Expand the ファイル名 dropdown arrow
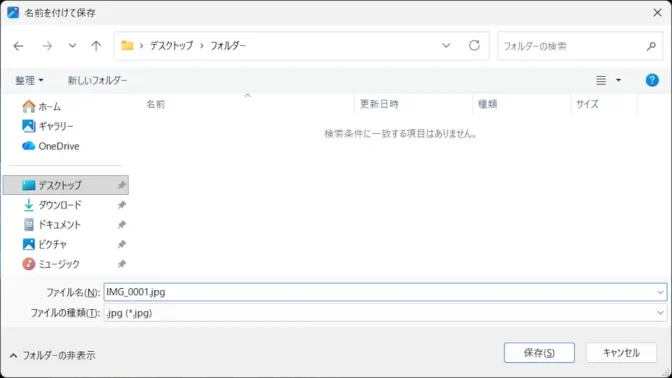Viewport: 672px width, 378px height. (x=660, y=292)
